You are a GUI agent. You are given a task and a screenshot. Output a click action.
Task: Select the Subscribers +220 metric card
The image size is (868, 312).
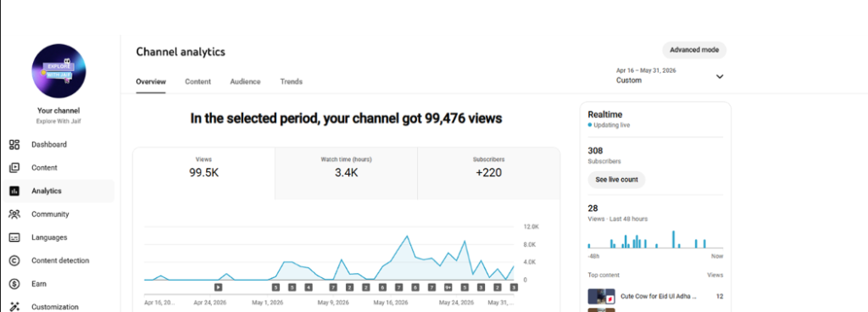pyautogui.click(x=489, y=173)
